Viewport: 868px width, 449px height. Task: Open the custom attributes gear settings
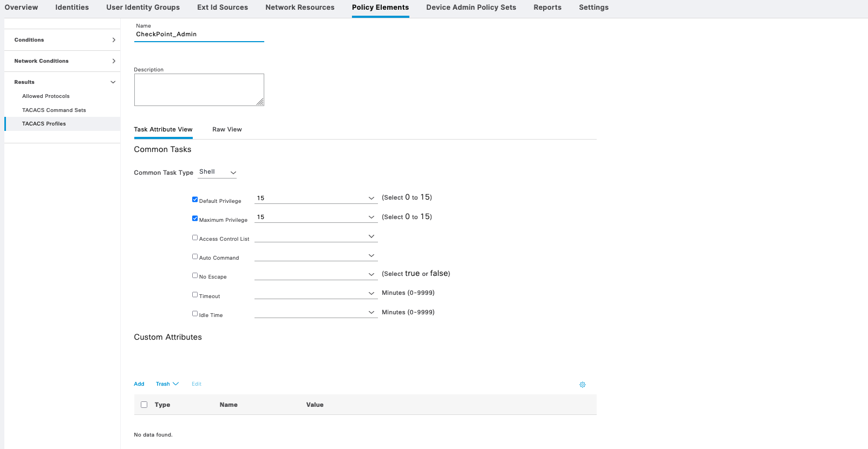583,385
